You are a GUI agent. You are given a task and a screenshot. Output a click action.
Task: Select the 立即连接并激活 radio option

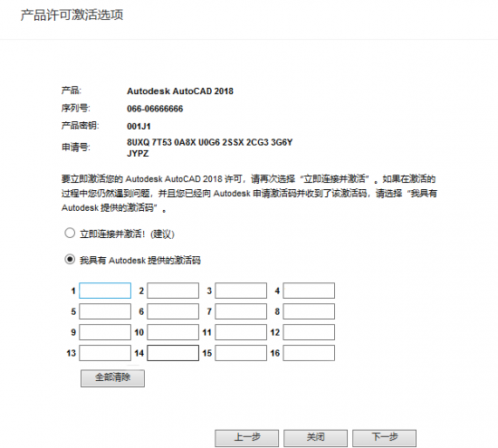(x=70, y=234)
